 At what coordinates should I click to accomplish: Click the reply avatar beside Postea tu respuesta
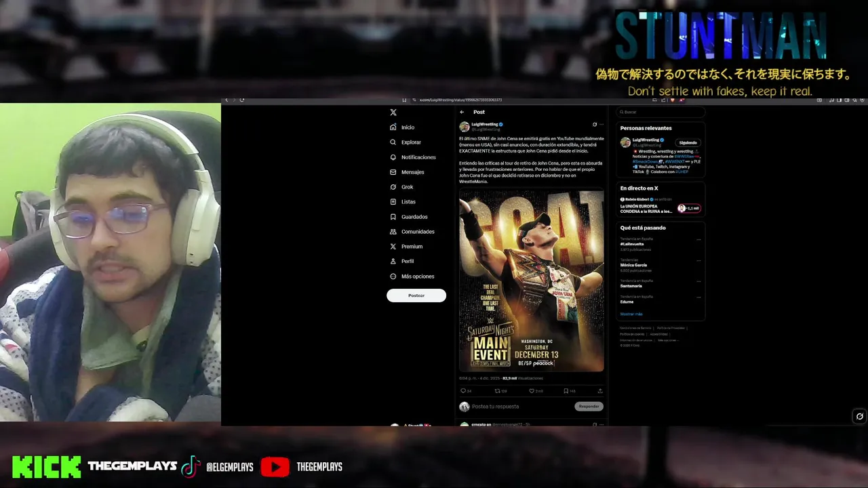click(x=464, y=407)
